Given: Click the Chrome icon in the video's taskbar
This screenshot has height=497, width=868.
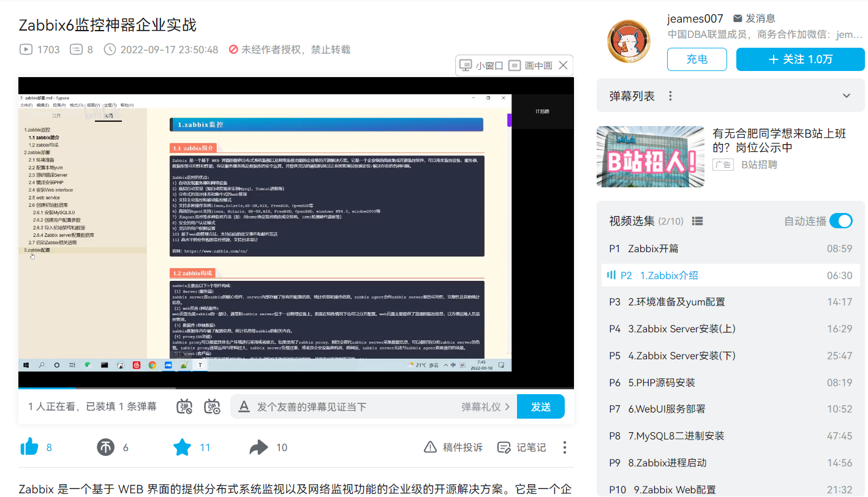Looking at the screenshot, I should (x=152, y=365).
